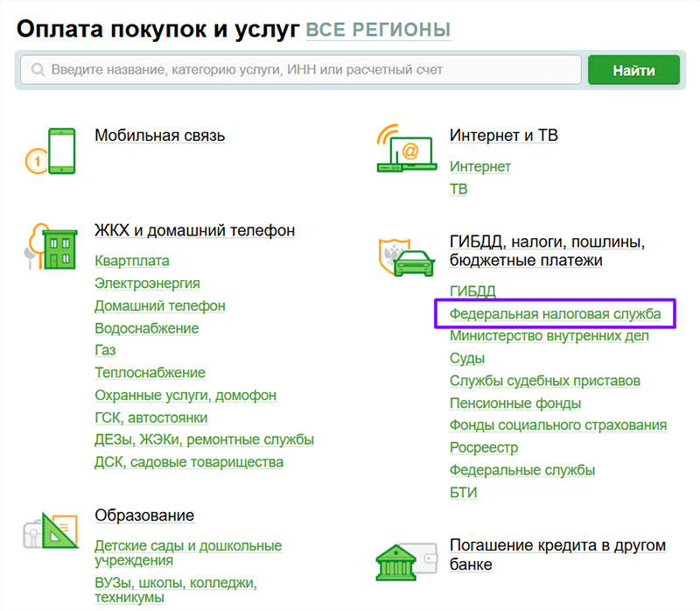Screen dimensions: 700x611
Task: Open Министерство внутренних дел link
Action: (x=549, y=336)
